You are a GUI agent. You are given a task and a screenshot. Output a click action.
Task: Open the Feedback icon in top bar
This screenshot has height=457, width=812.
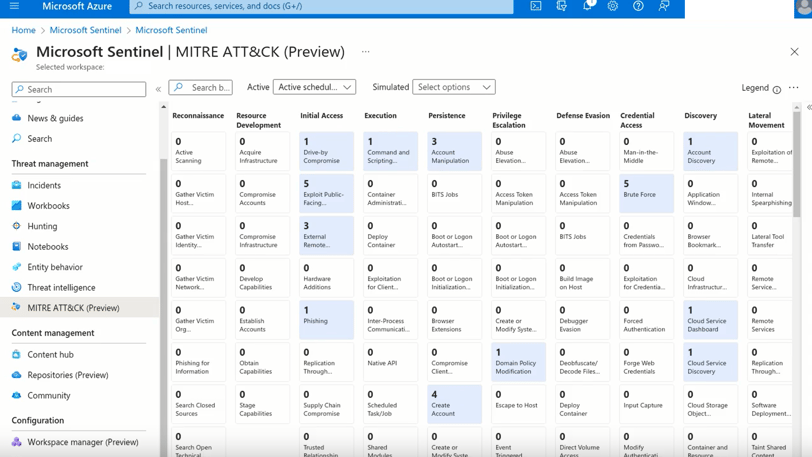coord(664,6)
